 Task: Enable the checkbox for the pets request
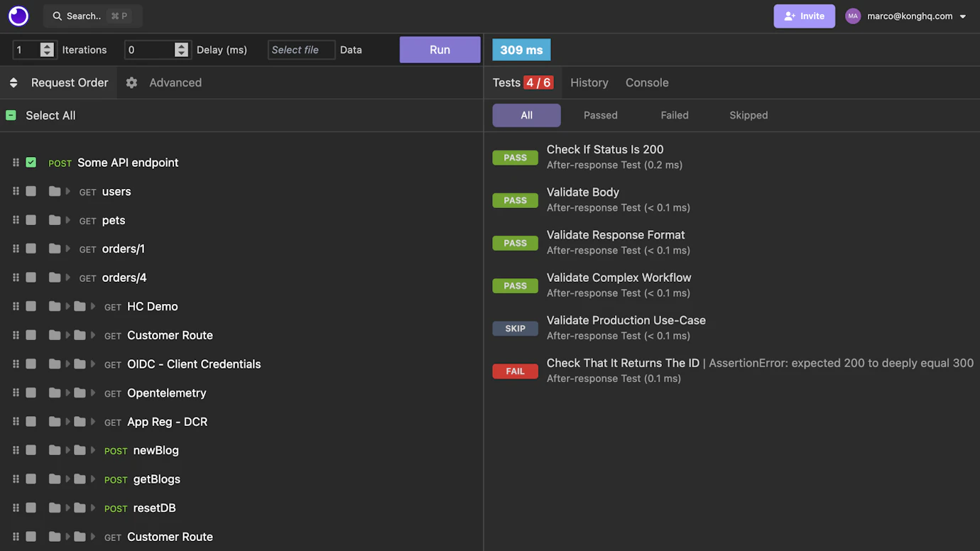click(x=31, y=220)
